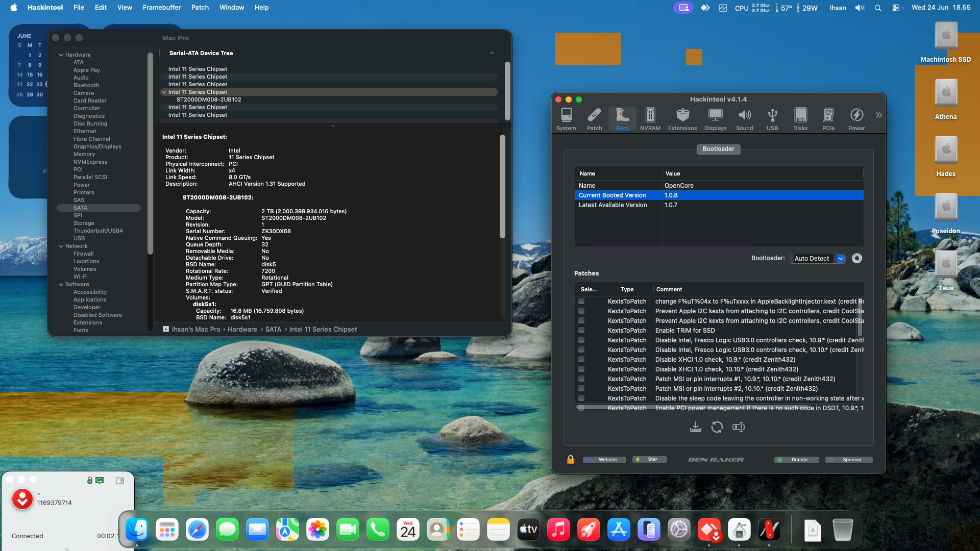This screenshot has height=551, width=980.
Task: Open the Patch menu in menu bar
Action: pos(200,8)
